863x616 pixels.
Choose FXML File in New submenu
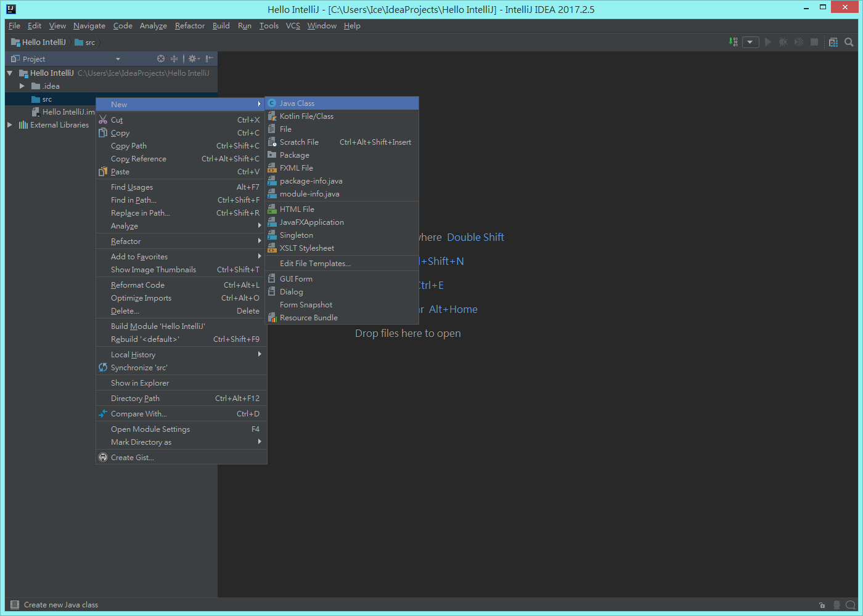pyautogui.click(x=342, y=168)
